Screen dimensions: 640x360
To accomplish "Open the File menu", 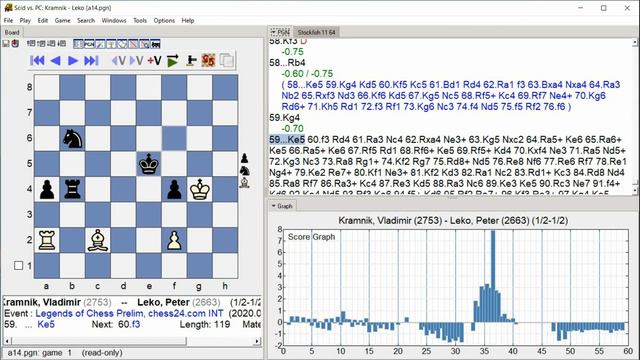I will pos(8,20).
